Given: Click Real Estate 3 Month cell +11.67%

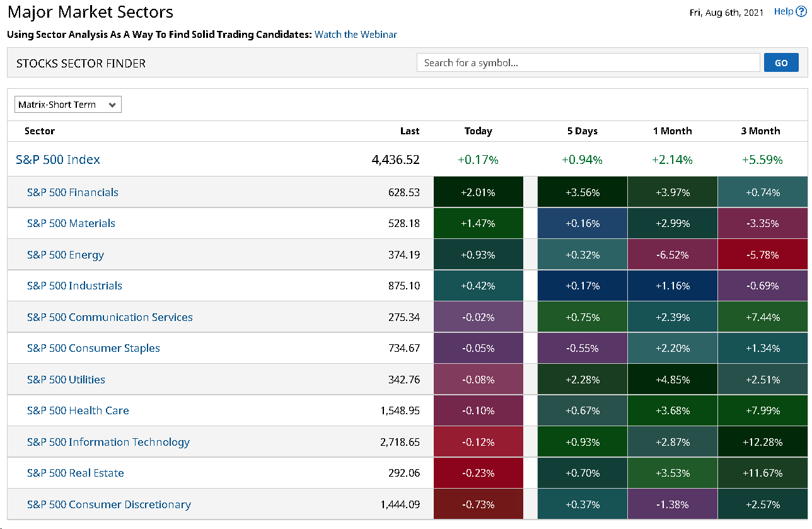Looking at the screenshot, I should (762, 473).
